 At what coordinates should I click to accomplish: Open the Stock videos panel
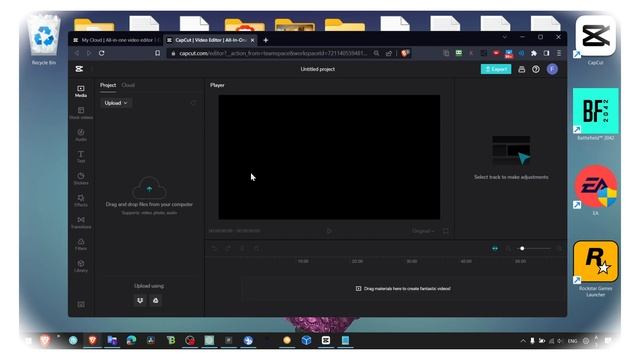(x=81, y=113)
